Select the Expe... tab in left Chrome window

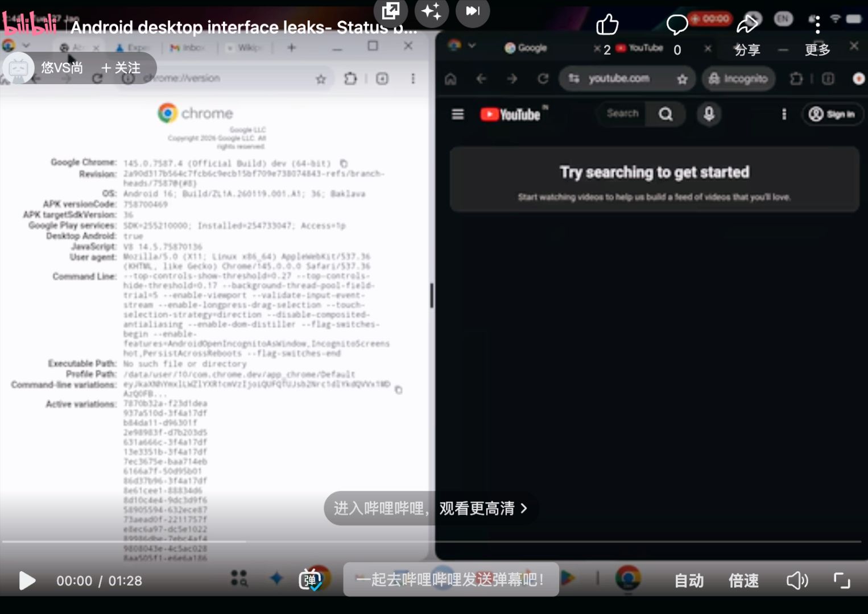133,48
